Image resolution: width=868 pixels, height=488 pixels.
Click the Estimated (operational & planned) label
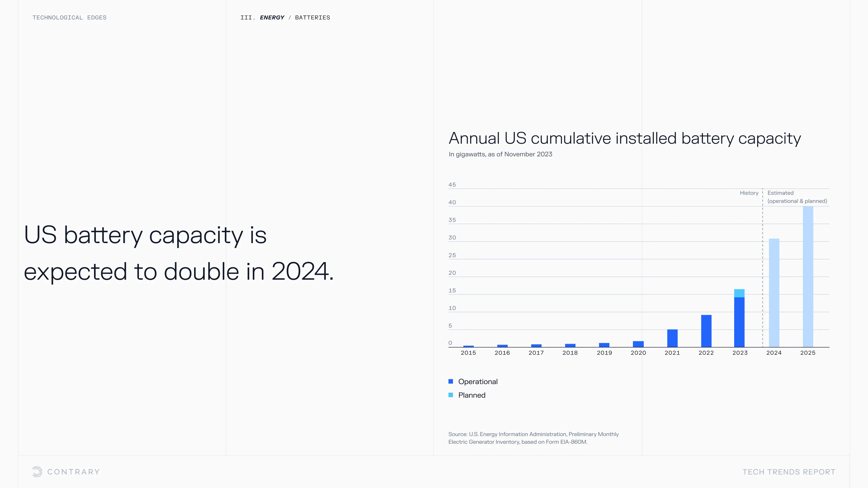[x=797, y=197]
